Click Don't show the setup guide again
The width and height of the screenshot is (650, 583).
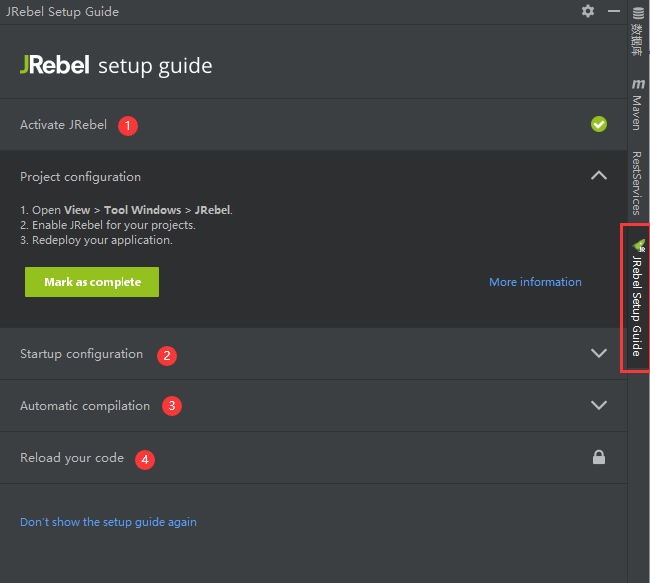[x=108, y=522]
